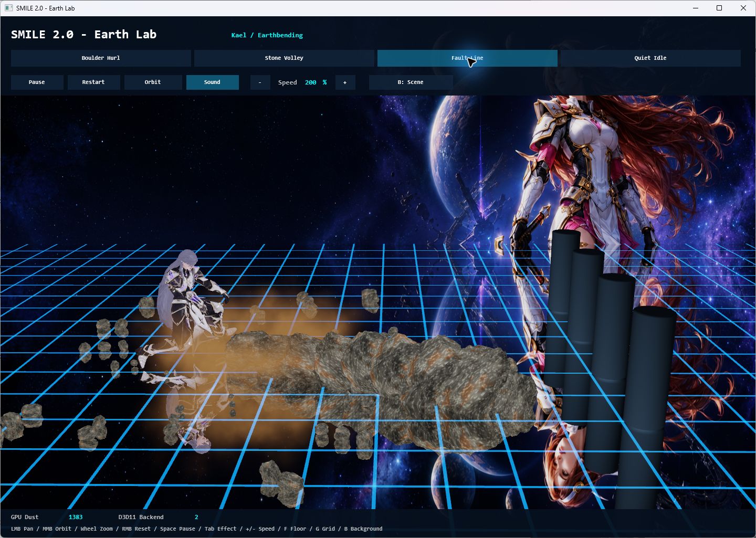756x538 pixels.
Task: Pause the animation
Action: [x=37, y=82]
